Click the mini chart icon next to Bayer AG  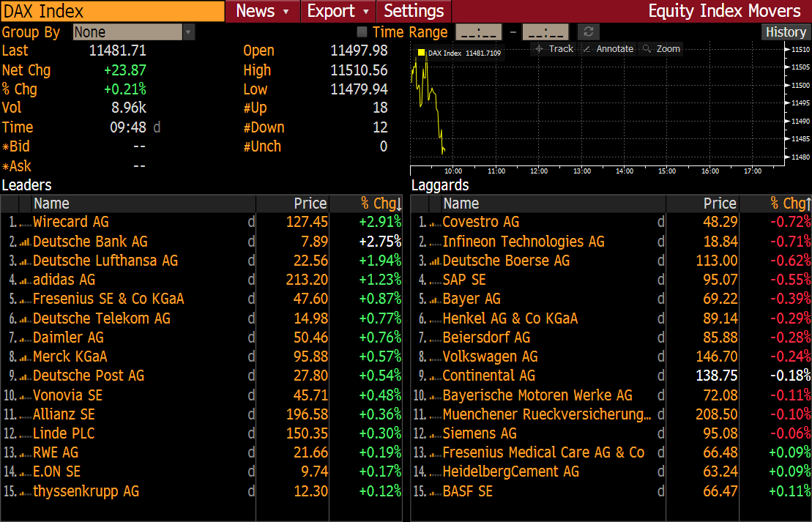pyautogui.click(x=434, y=299)
